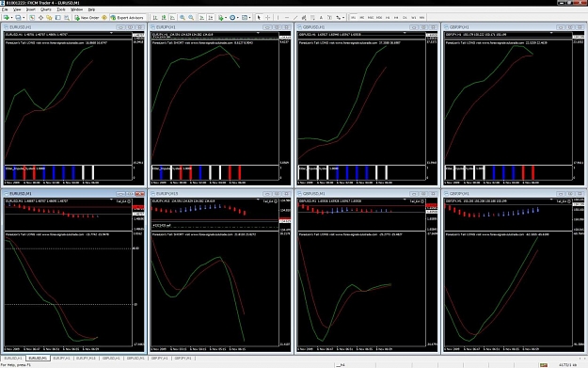Select the Fibonacci Retracement tool
This screenshot has height=368, width=588.
click(x=312, y=17)
